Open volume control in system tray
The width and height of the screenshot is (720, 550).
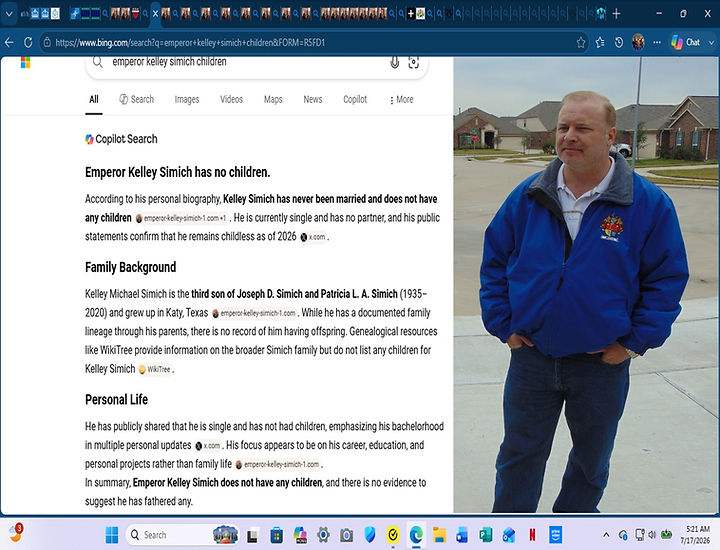(652, 535)
